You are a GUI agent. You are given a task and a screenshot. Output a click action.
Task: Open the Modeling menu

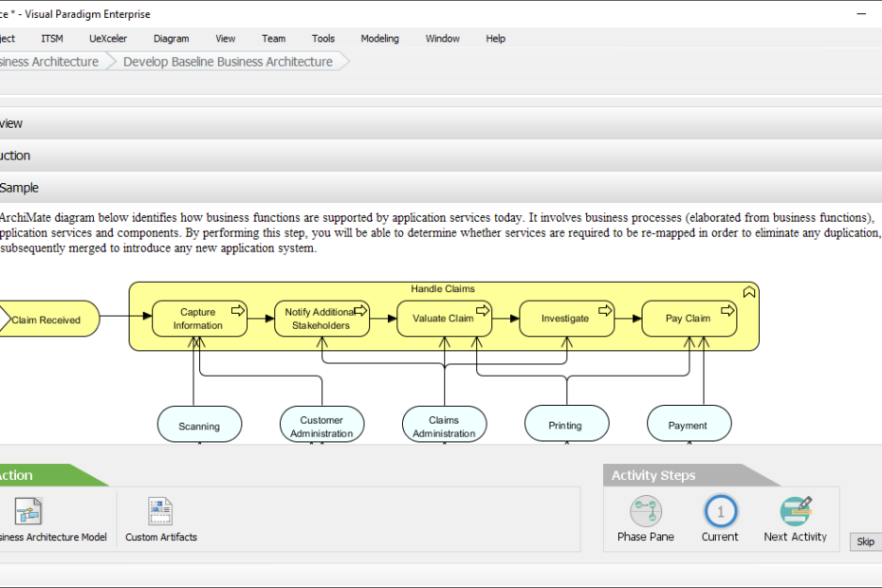point(379,38)
